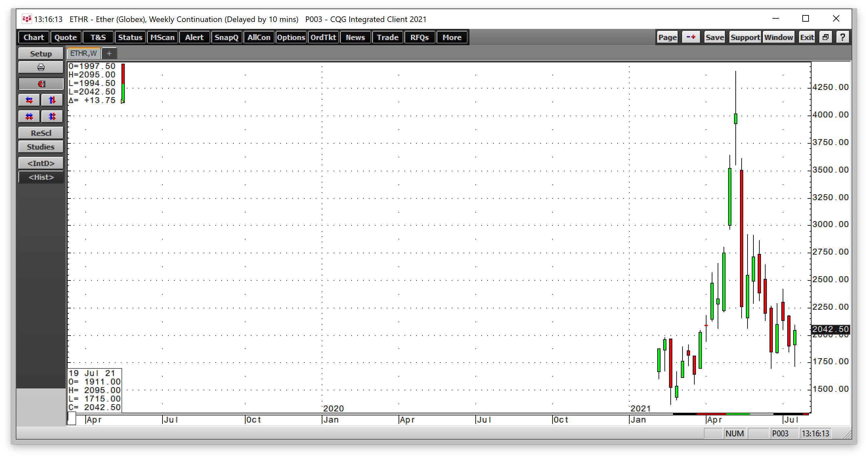Image resolution: width=868 pixels, height=458 pixels.
Task: Click the horizontal expand arrows icon
Action: pos(29,100)
